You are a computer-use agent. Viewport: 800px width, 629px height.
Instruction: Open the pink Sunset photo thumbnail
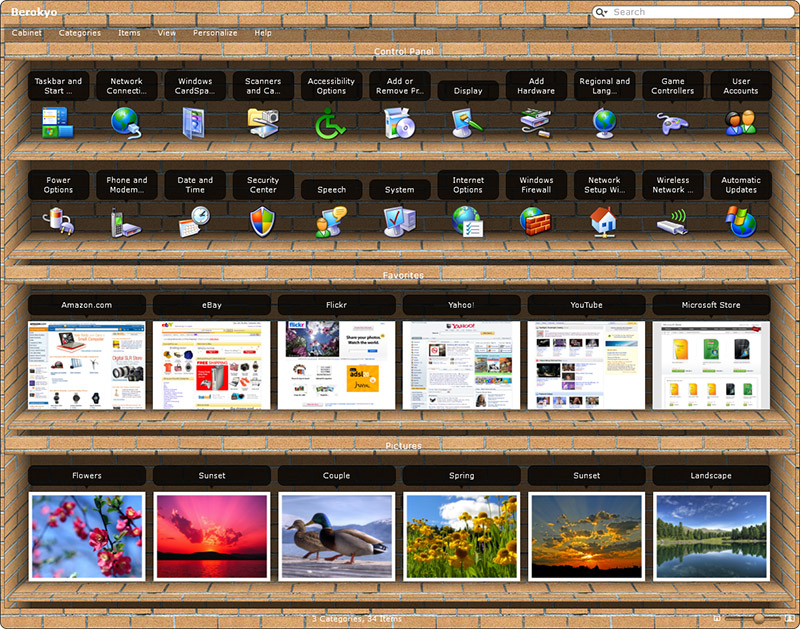pos(212,536)
